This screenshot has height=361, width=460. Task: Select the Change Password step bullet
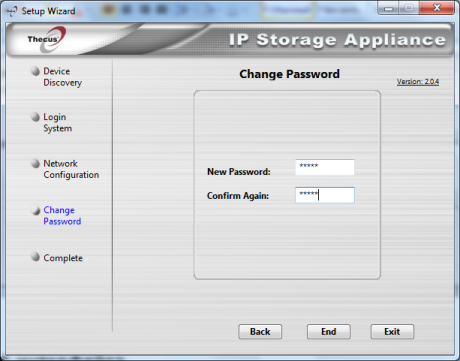tap(35, 210)
